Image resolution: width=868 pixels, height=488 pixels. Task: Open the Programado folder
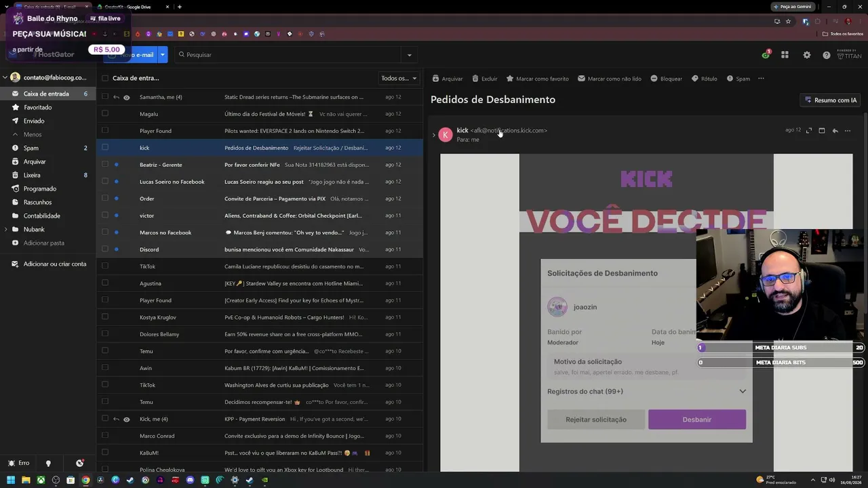49,188
